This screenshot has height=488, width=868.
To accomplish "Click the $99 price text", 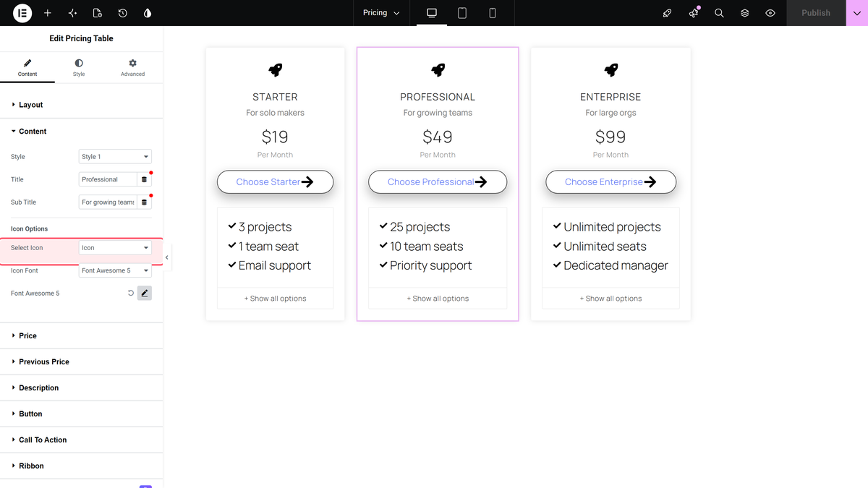I will tap(610, 137).
